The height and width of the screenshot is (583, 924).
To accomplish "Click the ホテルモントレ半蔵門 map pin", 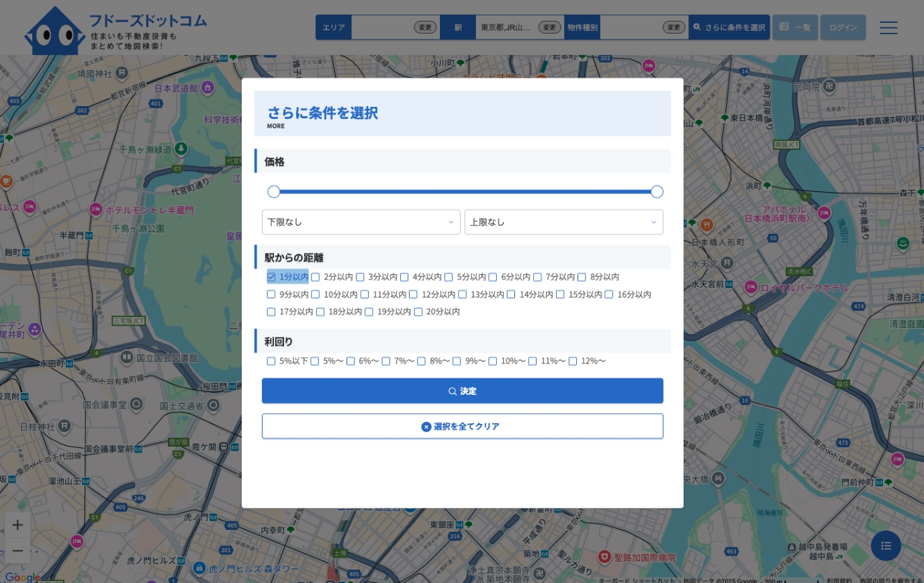I will coord(95,210).
